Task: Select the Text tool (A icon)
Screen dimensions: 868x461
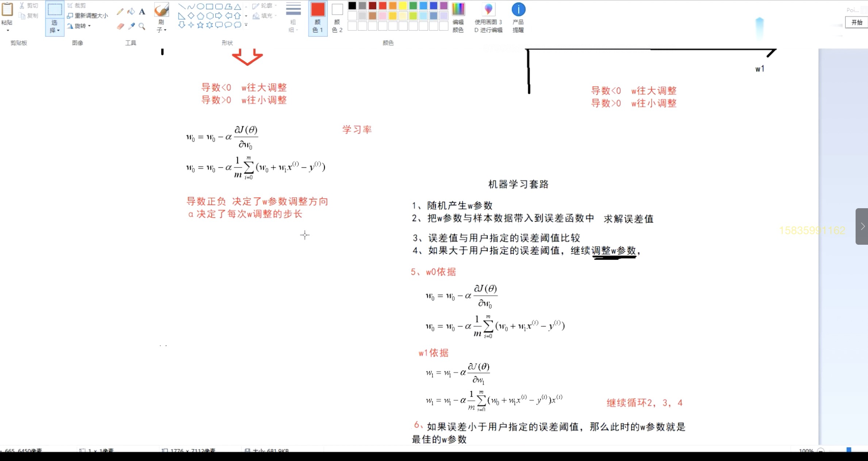Action: 142,12
